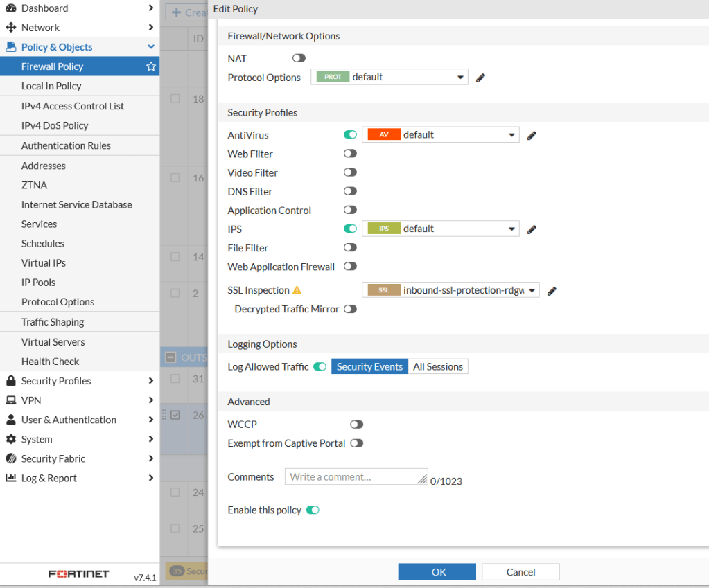This screenshot has width=709, height=588.
Task: Go to Virtual IPs menu item
Action: (44, 263)
